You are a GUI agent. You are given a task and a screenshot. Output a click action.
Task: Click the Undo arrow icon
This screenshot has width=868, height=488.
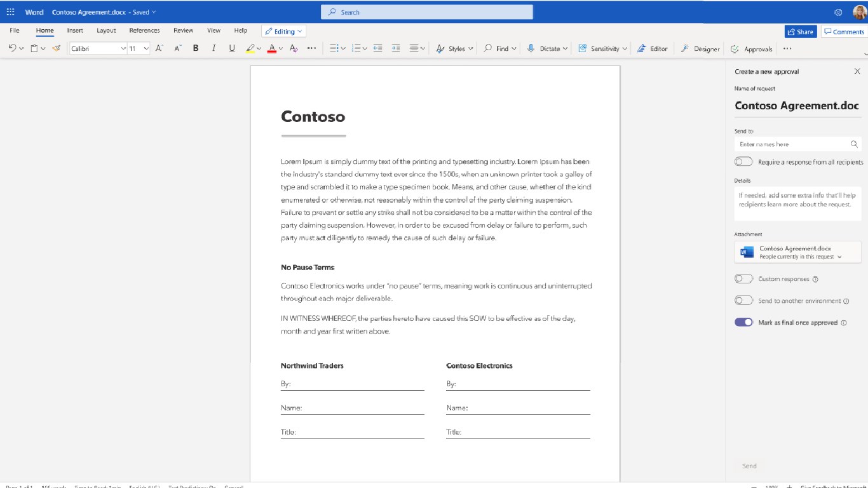click(x=12, y=48)
